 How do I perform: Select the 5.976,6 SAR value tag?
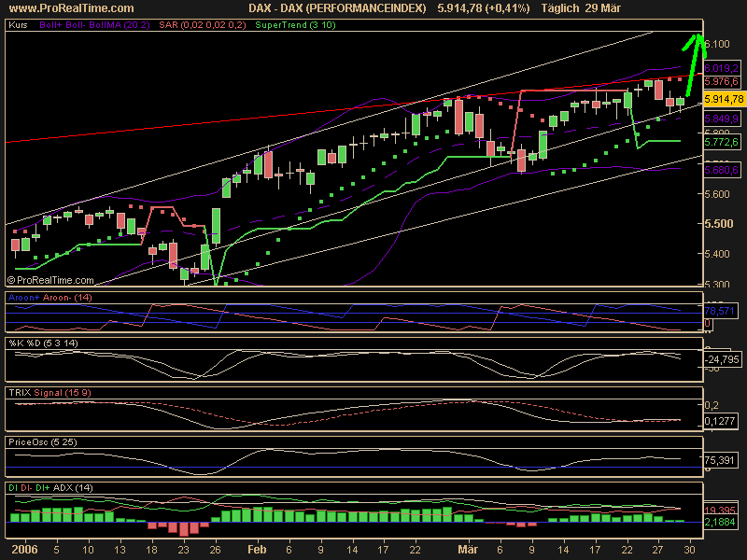[x=722, y=81]
